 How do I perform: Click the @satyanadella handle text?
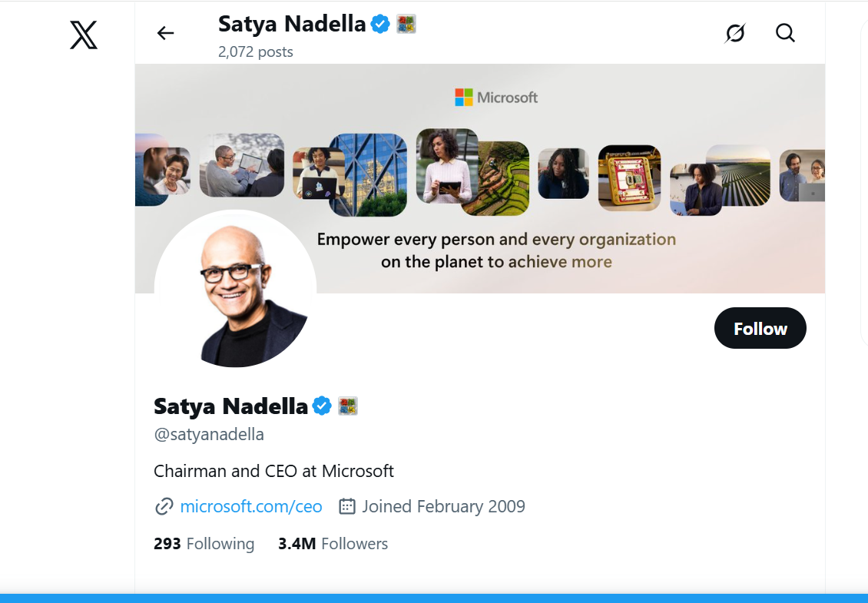coord(208,434)
